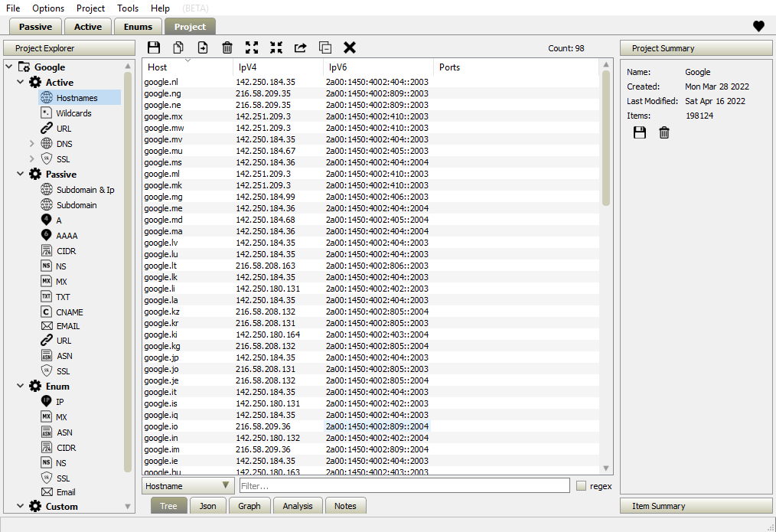Click the Project Explorer header button
The width and height of the screenshot is (776, 532).
69,48
